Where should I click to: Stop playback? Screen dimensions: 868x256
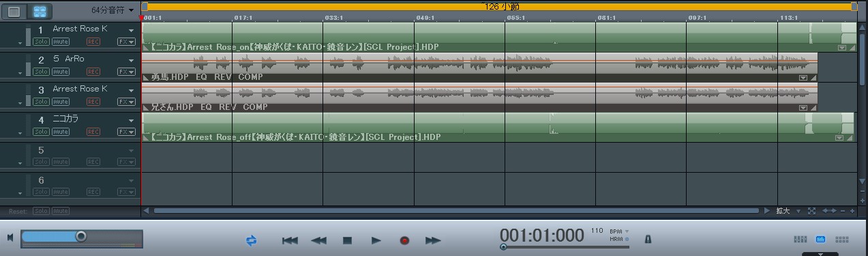click(347, 240)
